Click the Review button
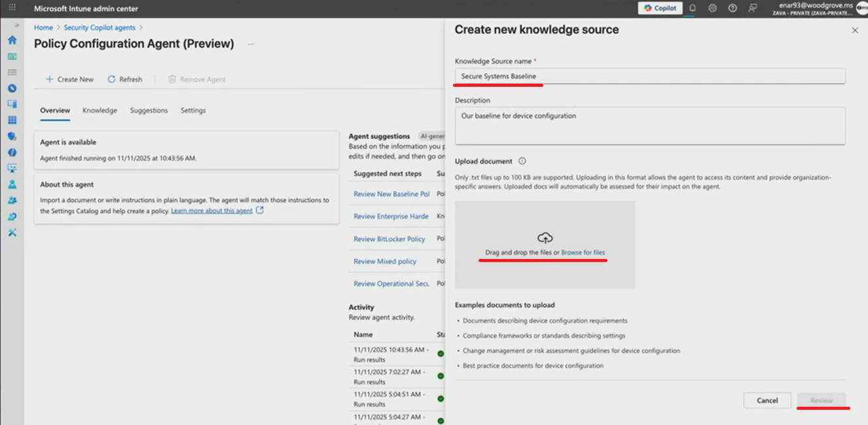This screenshot has height=425, width=868. pyautogui.click(x=822, y=400)
